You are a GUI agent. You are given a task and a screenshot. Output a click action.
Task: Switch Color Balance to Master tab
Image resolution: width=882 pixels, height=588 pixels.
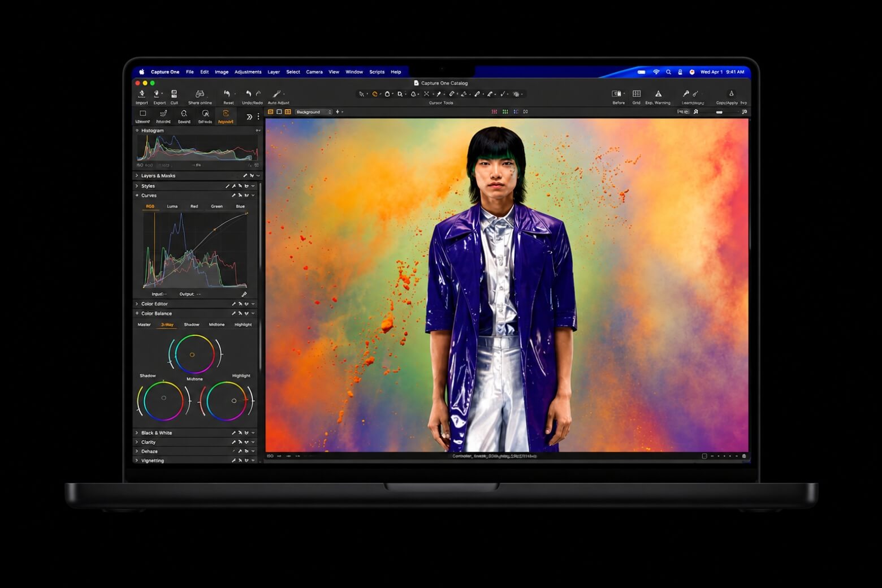point(144,325)
